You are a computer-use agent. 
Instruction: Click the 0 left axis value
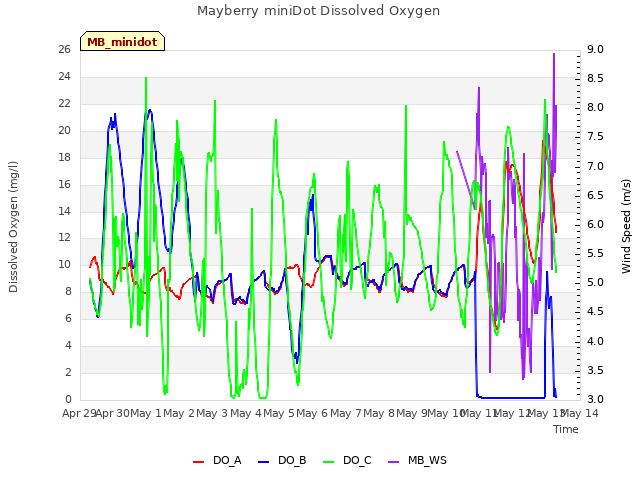(x=68, y=400)
